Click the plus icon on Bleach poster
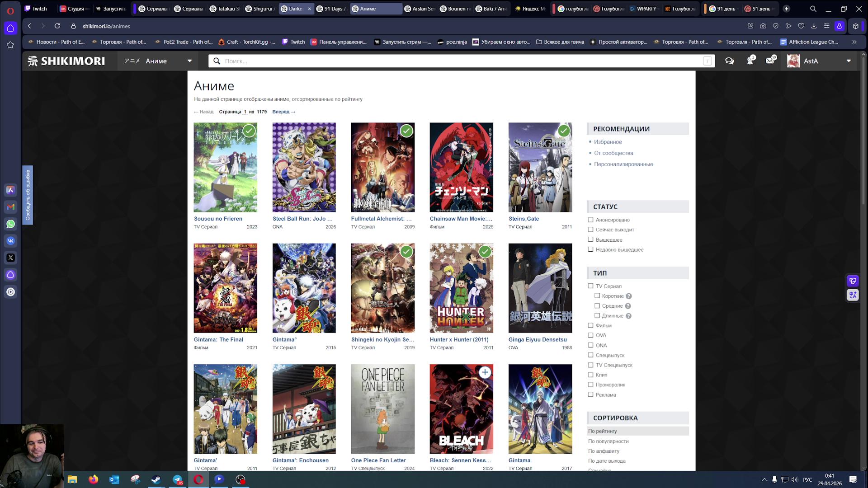This screenshot has width=868, height=488. point(485,372)
